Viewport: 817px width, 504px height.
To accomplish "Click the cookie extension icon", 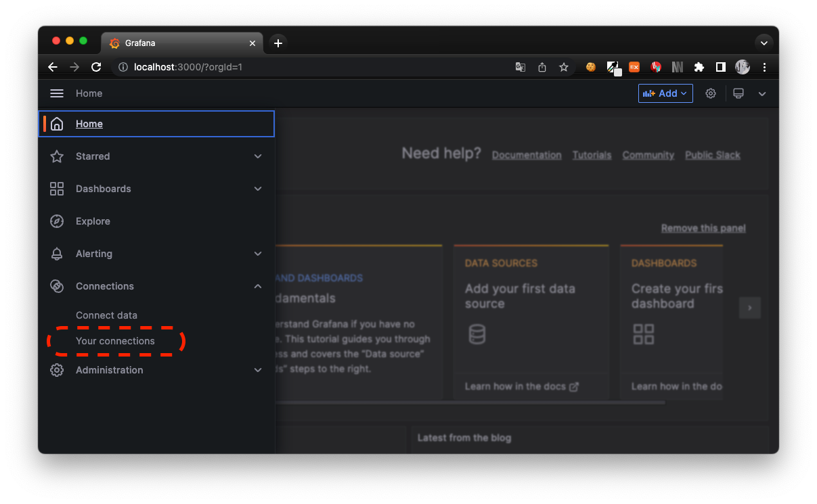I will 591,67.
